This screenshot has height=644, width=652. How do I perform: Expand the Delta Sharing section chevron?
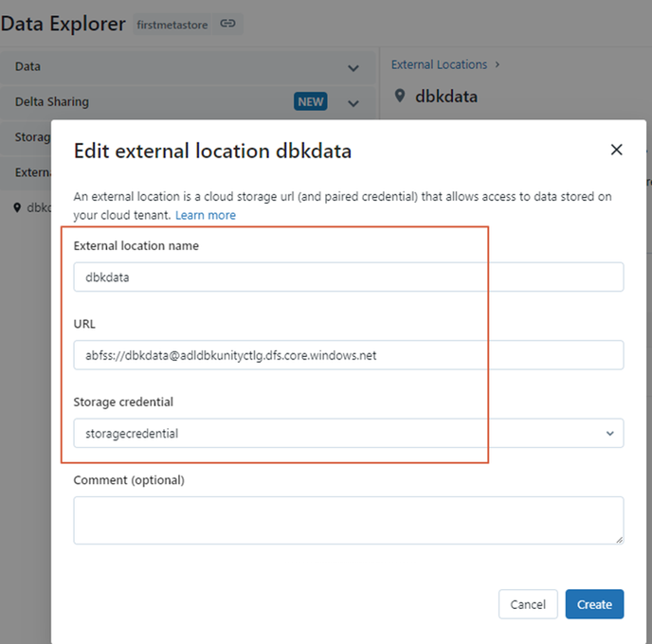[353, 103]
